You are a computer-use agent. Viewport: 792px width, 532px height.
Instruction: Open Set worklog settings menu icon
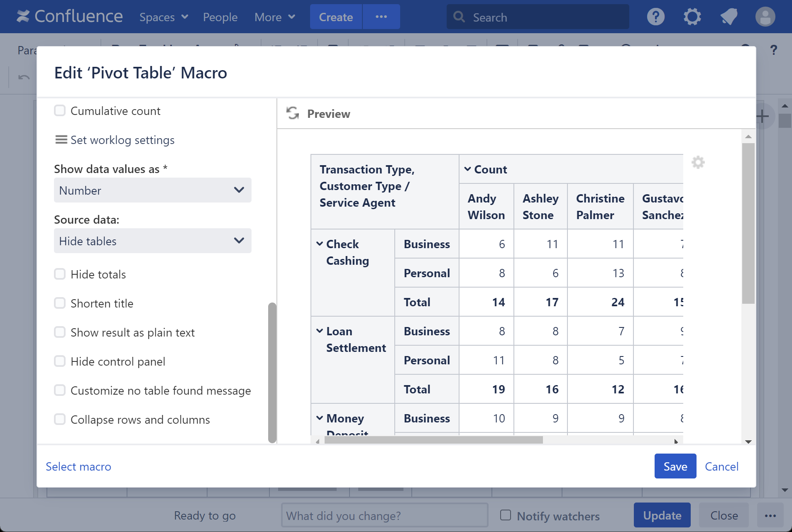click(61, 140)
